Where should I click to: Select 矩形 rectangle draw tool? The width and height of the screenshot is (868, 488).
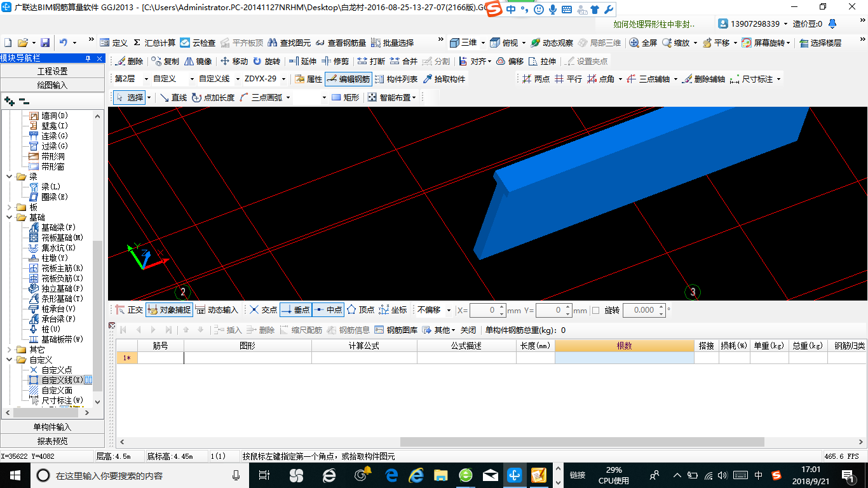coord(345,97)
